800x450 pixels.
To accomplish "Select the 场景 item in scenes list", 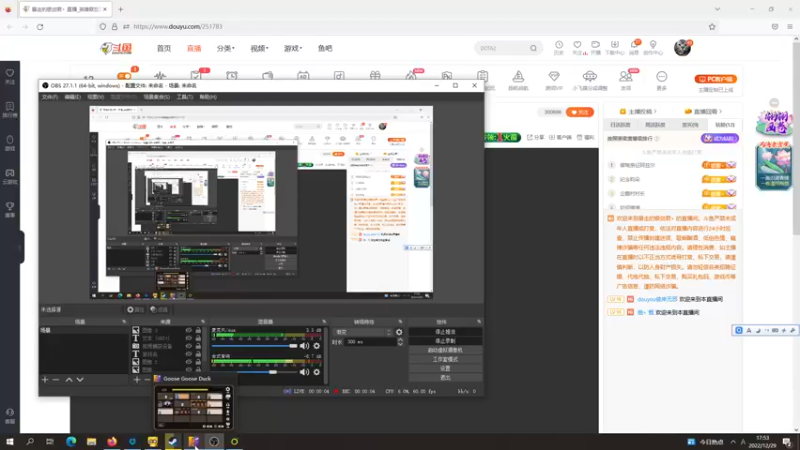I will pos(84,331).
